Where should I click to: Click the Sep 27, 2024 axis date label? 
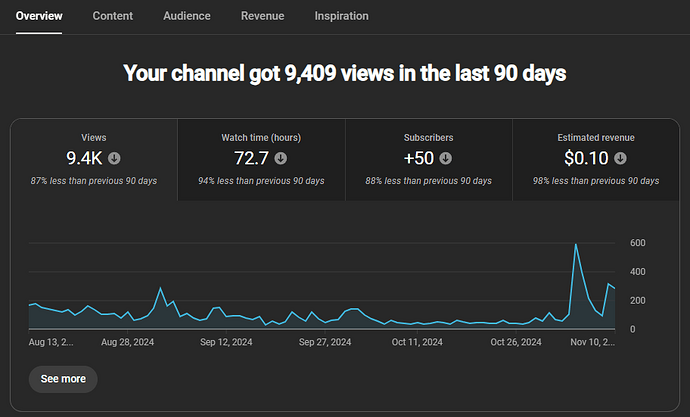(325, 342)
